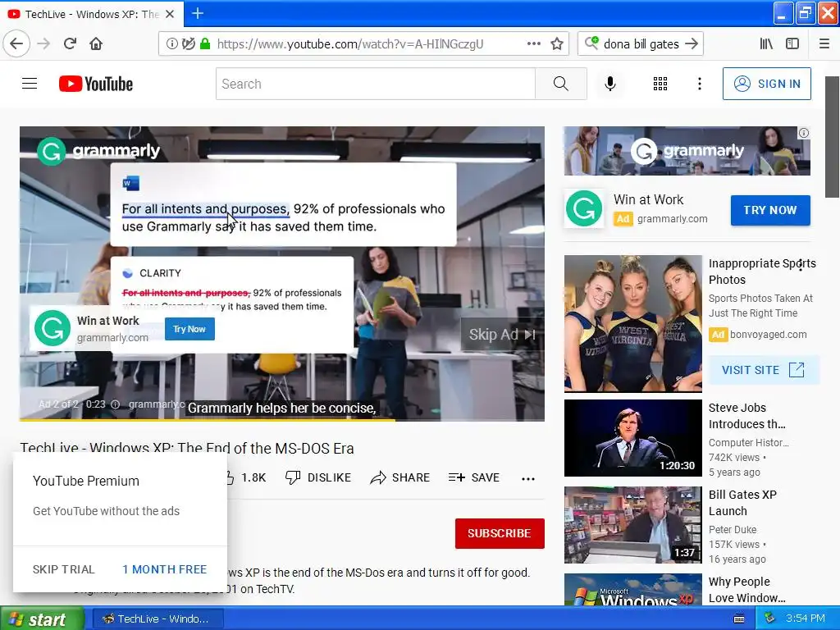Skip the Grammarly video ad
The width and height of the screenshot is (840, 630).
point(502,335)
